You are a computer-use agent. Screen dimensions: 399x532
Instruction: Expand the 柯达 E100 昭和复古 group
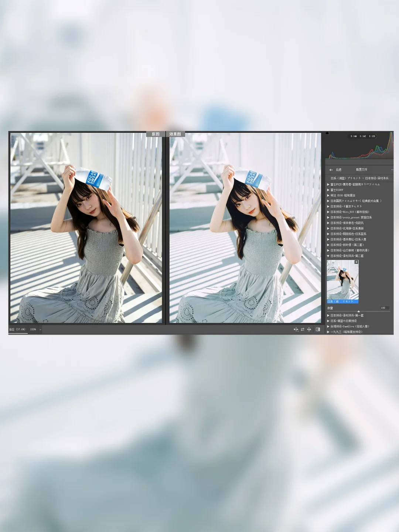point(328,195)
